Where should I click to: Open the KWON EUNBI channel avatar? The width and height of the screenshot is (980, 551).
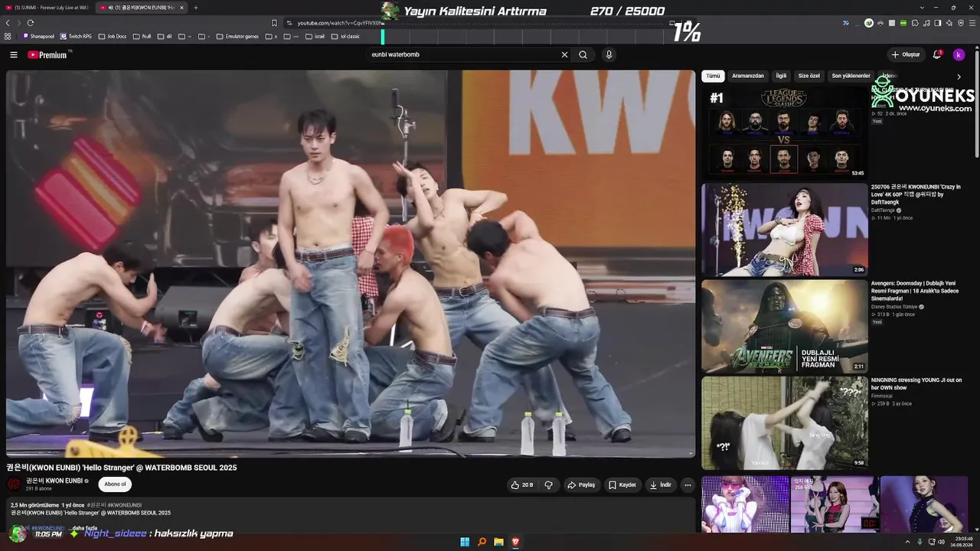pos(14,484)
